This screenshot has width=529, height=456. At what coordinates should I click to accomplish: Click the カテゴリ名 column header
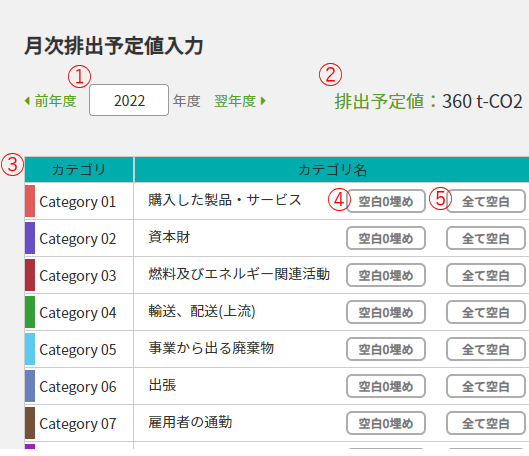pyautogui.click(x=332, y=170)
